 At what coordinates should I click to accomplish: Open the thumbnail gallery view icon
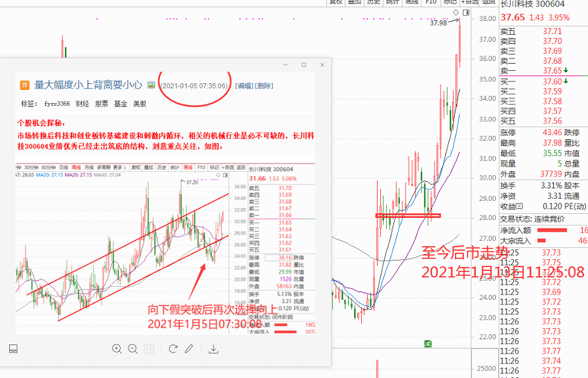(x=13, y=348)
